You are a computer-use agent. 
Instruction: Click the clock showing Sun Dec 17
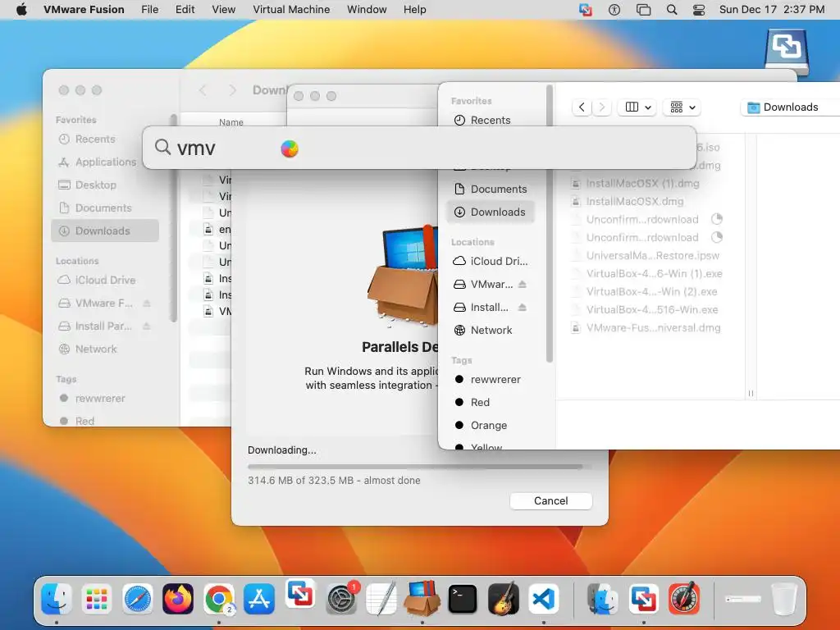coord(771,10)
